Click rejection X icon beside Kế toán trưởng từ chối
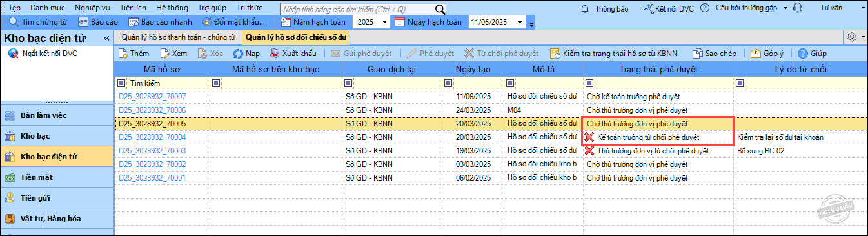Viewport: 868px width, 236px height. (589, 137)
